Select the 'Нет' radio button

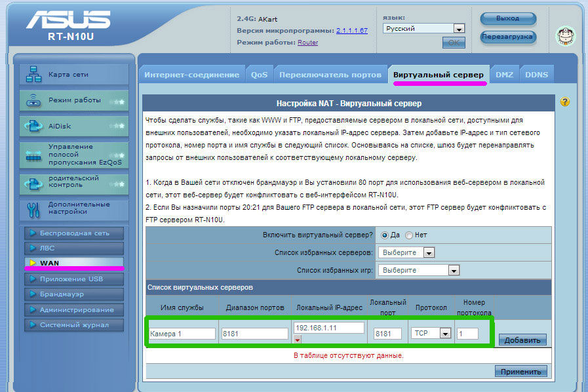coord(409,235)
